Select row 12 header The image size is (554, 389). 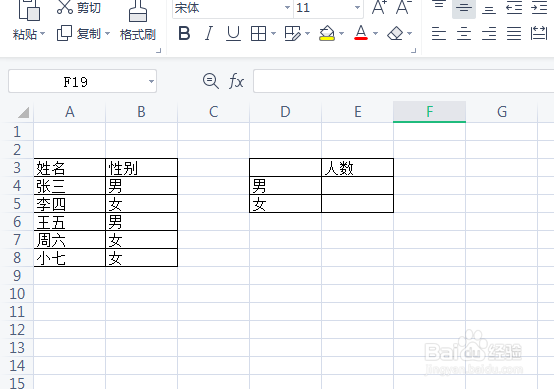(x=17, y=330)
